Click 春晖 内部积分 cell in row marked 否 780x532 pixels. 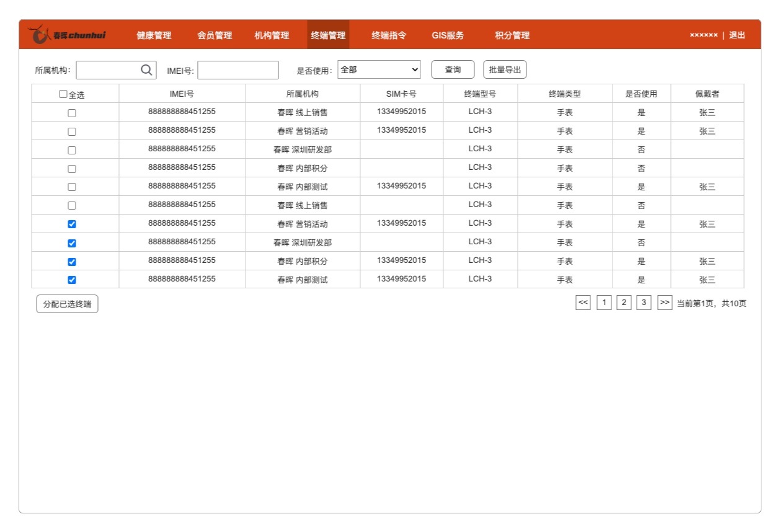(x=303, y=169)
